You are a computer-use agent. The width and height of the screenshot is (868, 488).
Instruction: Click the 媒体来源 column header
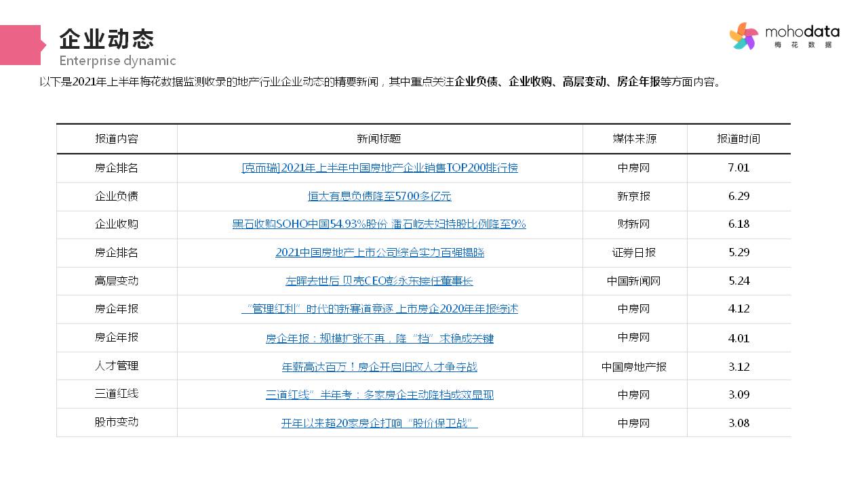tap(634, 138)
